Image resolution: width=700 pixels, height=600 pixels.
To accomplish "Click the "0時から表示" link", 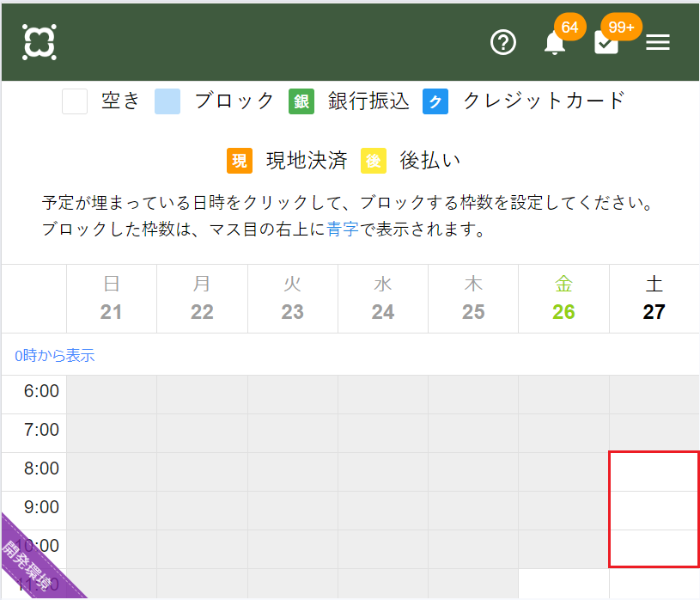I will (54, 355).
